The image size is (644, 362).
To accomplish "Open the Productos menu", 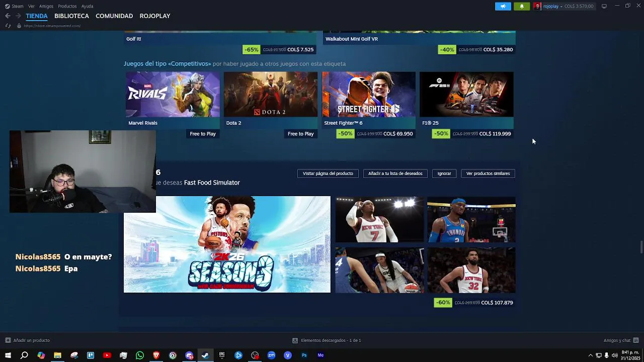I will [67, 6].
